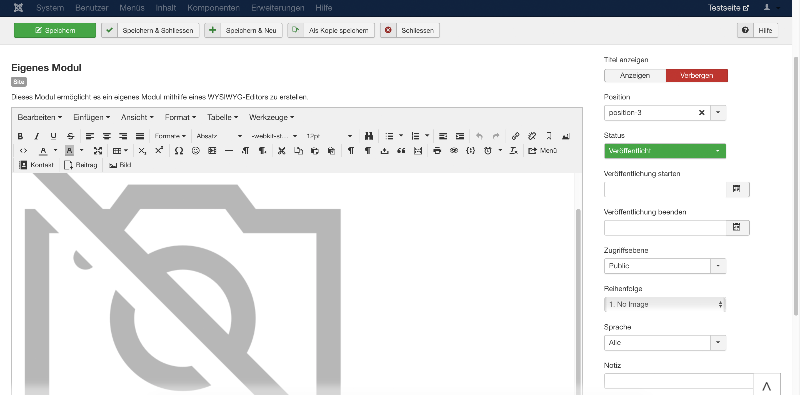The height and width of the screenshot is (395, 800).
Task: Open source code view icon
Action: (23, 151)
